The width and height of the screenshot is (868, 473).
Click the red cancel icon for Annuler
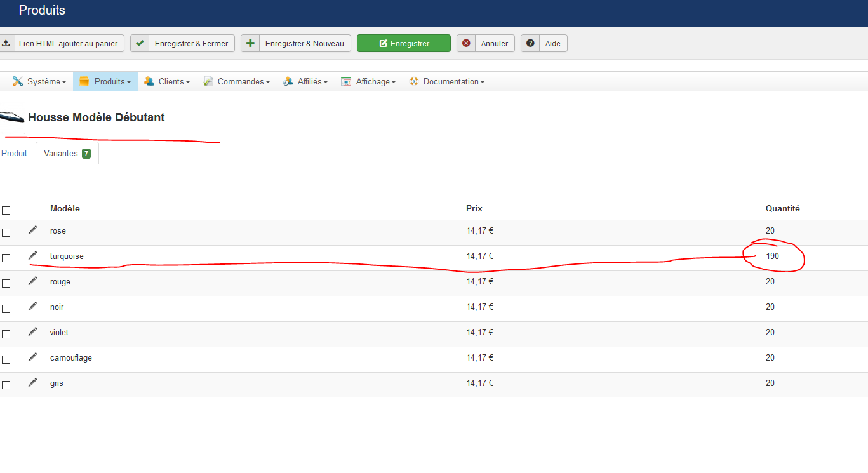click(x=466, y=43)
